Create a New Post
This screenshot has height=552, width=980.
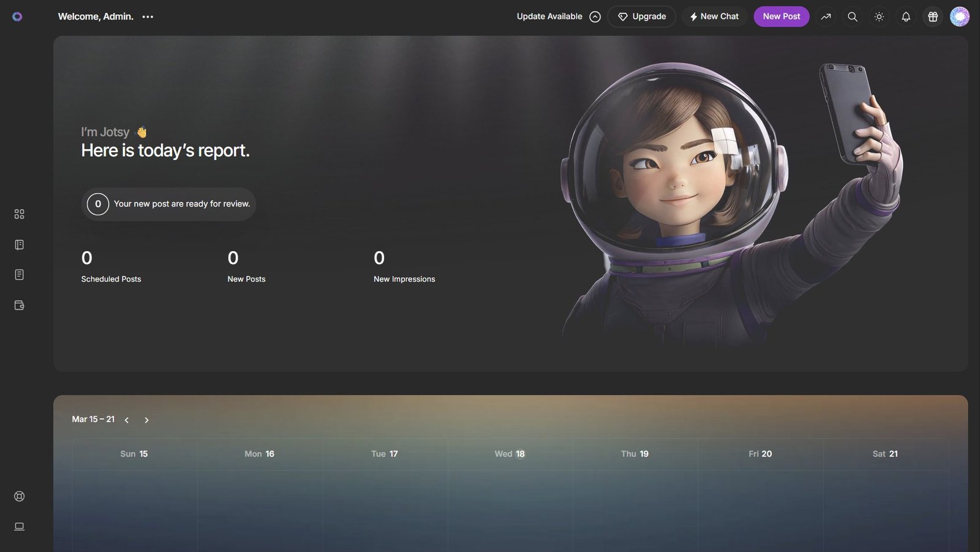click(x=782, y=17)
